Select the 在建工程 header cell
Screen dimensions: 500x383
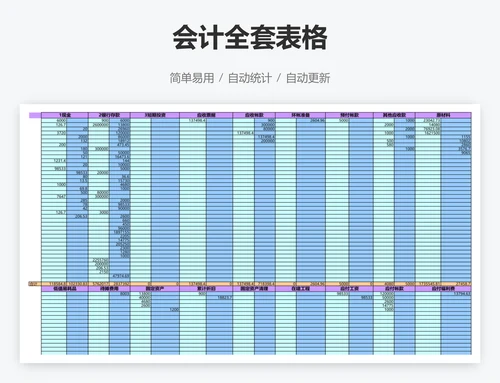point(301,289)
